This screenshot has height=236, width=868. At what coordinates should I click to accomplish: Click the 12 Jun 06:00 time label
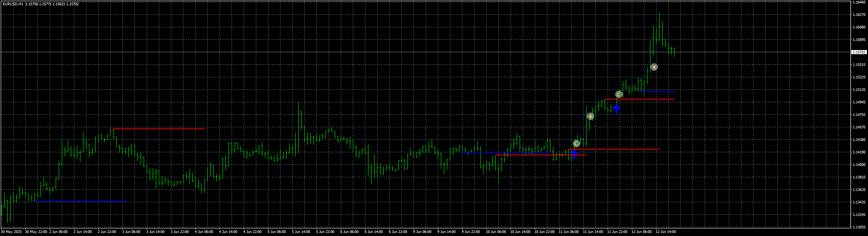tap(642, 232)
